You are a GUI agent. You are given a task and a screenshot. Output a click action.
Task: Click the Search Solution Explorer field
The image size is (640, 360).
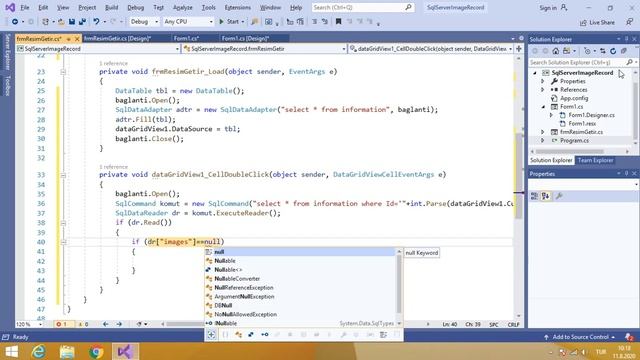[x=582, y=62]
